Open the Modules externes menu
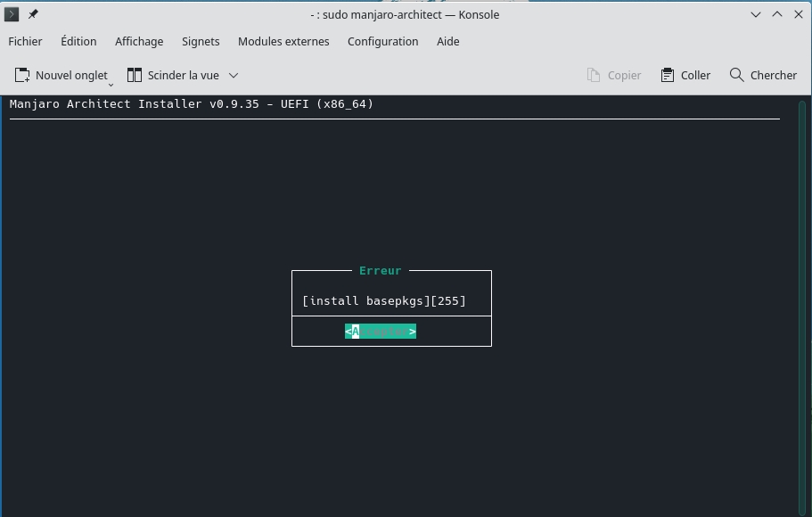The height and width of the screenshot is (517, 812). click(x=283, y=41)
